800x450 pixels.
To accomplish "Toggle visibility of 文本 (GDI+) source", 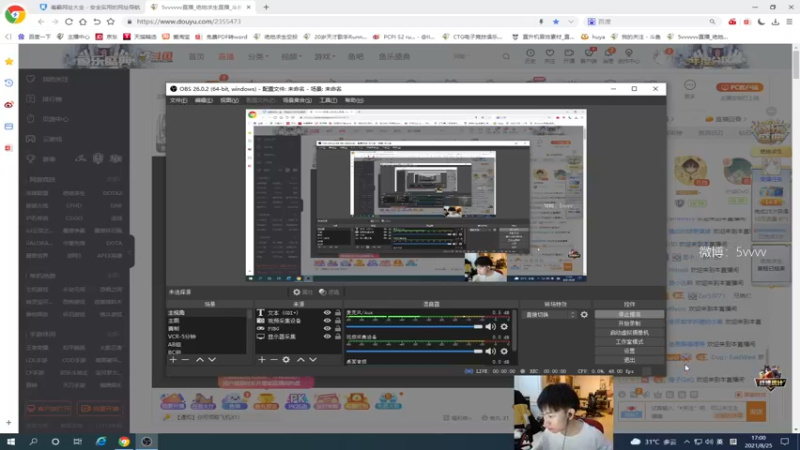I will [327, 313].
